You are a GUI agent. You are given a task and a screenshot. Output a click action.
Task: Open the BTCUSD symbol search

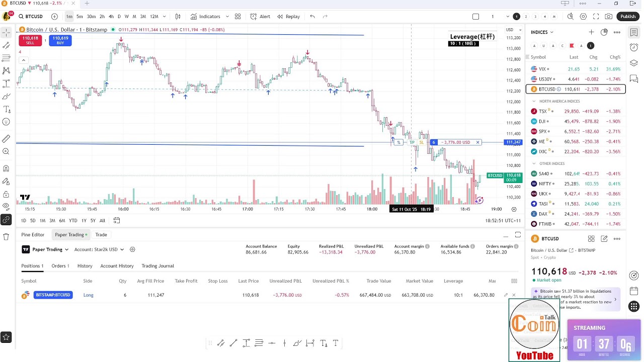point(31,17)
